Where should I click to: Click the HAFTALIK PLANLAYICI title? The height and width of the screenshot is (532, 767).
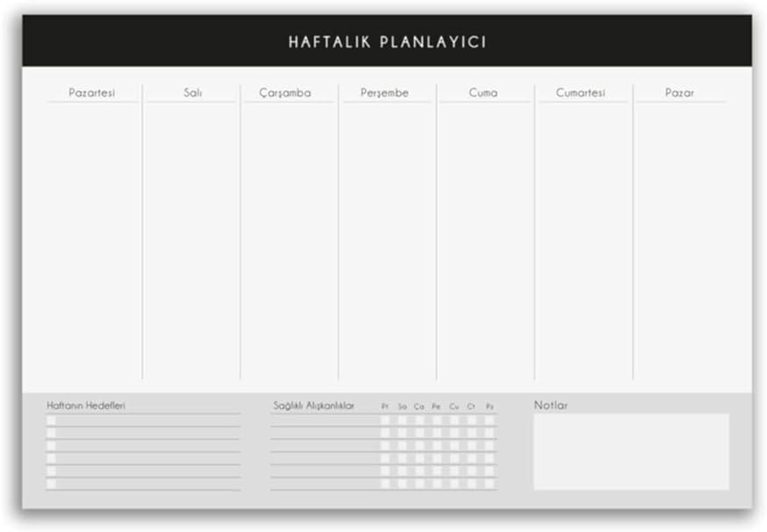pos(387,41)
